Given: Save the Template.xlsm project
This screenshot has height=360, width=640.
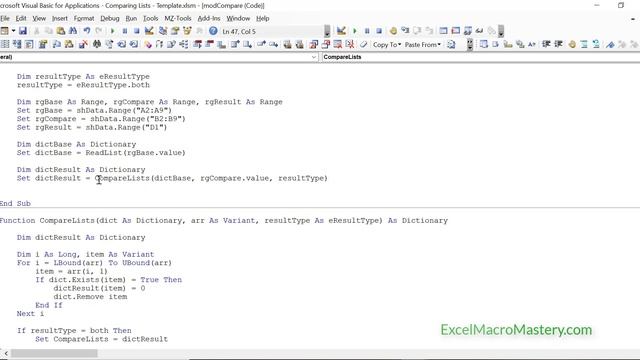Looking at the screenshot, I should coord(23,31).
